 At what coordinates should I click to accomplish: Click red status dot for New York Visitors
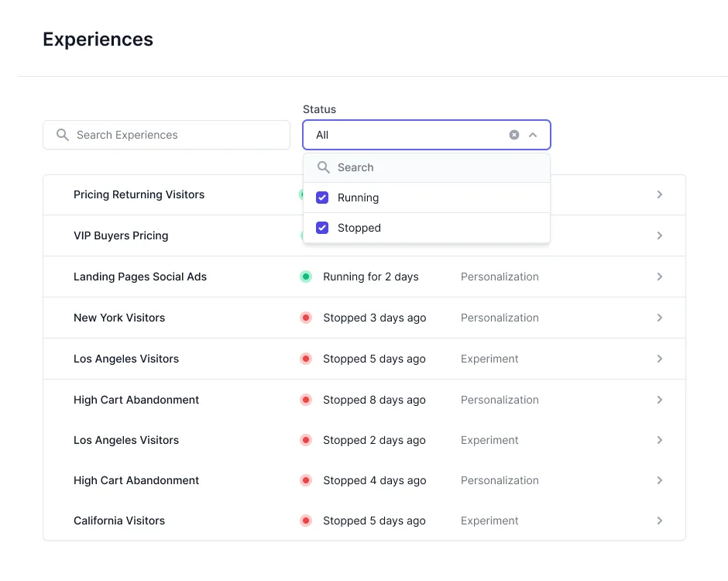[x=306, y=318]
